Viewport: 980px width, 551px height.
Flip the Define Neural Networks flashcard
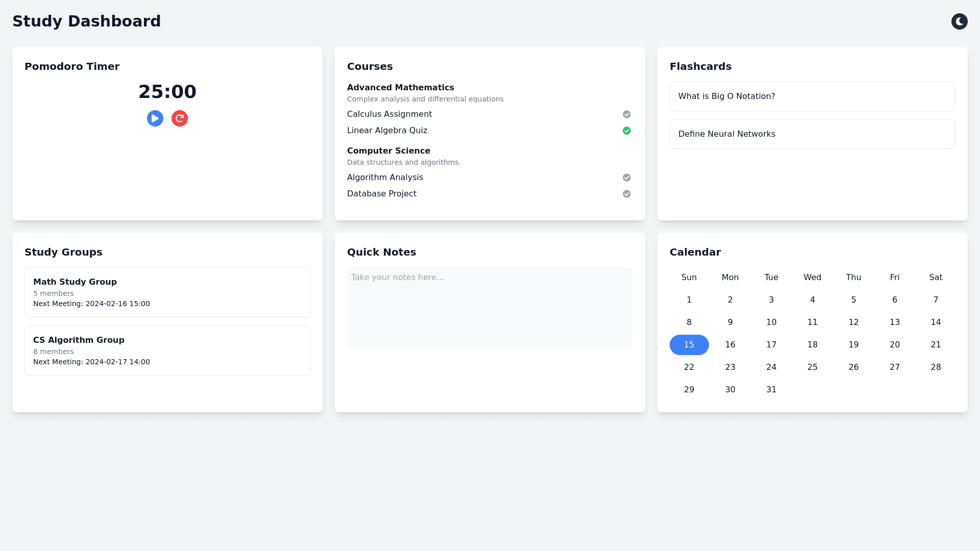coord(812,134)
